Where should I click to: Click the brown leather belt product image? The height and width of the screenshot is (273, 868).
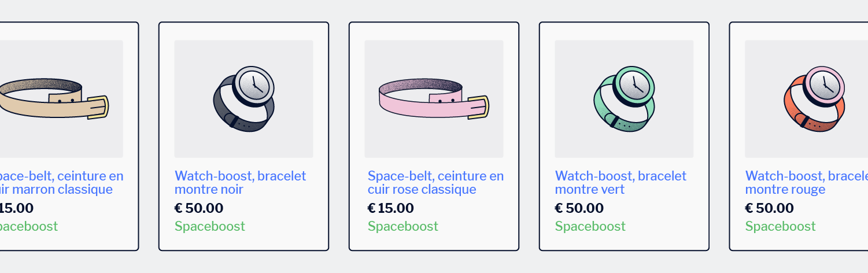61,99
